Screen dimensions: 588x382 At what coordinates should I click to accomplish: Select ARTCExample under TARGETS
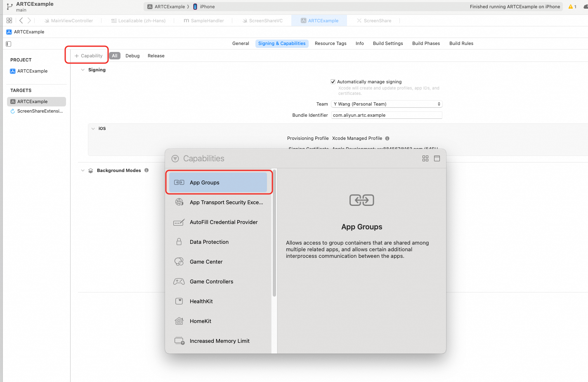pyautogui.click(x=36, y=101)
